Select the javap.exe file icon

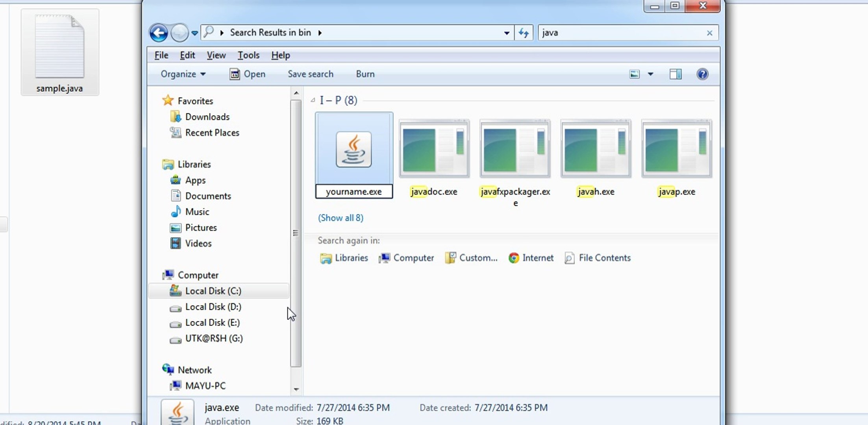point(676,150)
